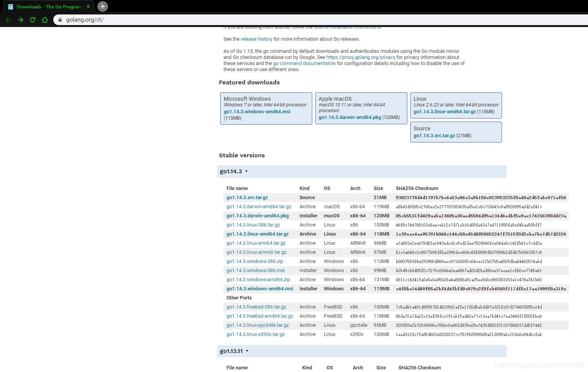Open the release history link
The image size is (588, 372).
(x=256, y=39)
